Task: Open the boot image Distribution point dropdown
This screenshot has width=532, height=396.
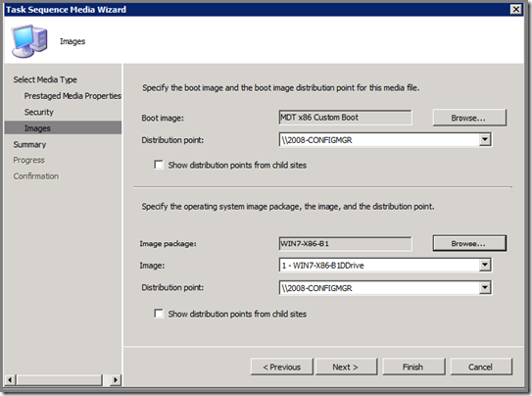Action: coord(485,139)
